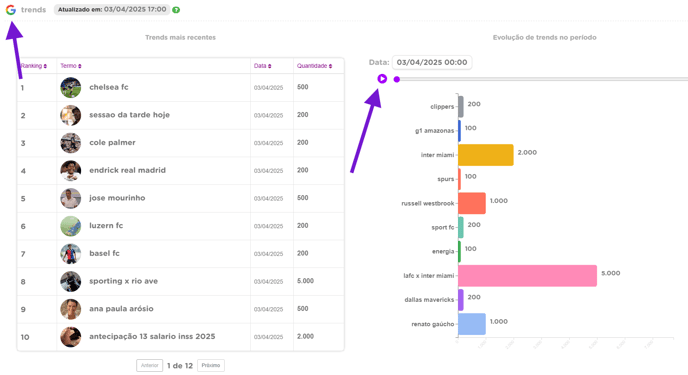Sort table by Termo column
Screen dimensions: 688x375
click(x=71, y=66)
